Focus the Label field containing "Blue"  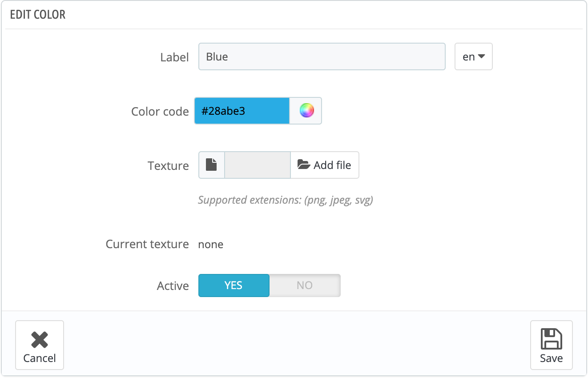322,56
